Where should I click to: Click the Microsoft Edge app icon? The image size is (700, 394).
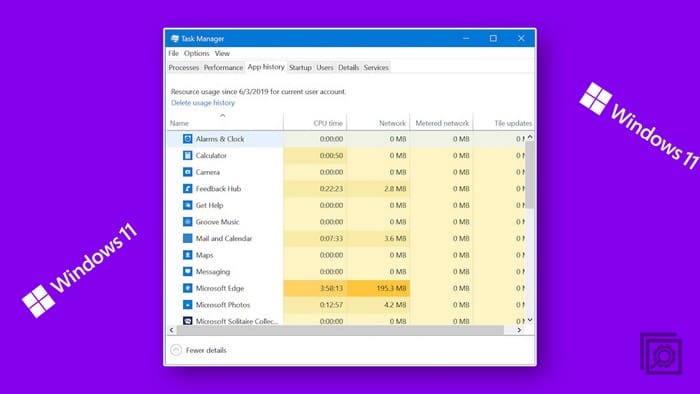pyautogui.click(x=188, y=288)
